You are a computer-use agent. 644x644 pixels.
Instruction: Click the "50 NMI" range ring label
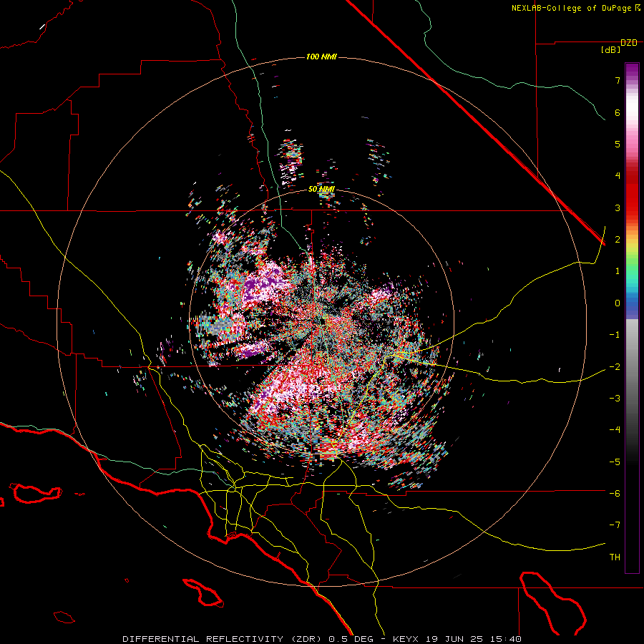point(321,189)
